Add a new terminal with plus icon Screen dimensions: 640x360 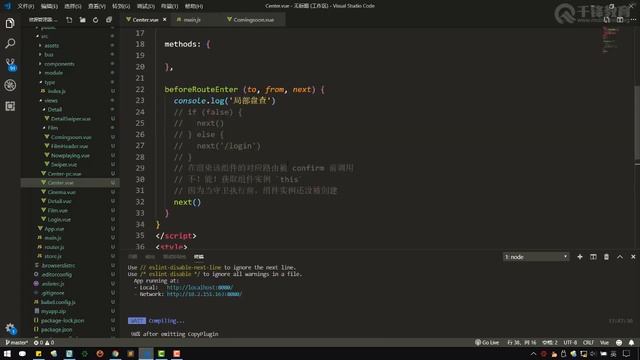coord(580,257)
